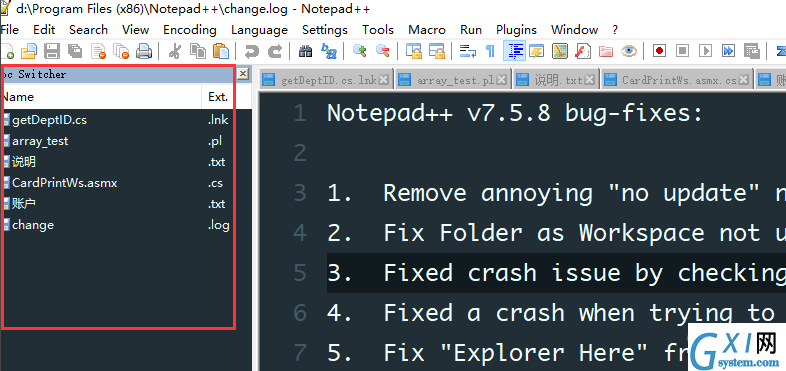Image resolution: width=786 pixels, height=371 pixels.
Task: Open the Edit menu
Action: click(44, 30)
